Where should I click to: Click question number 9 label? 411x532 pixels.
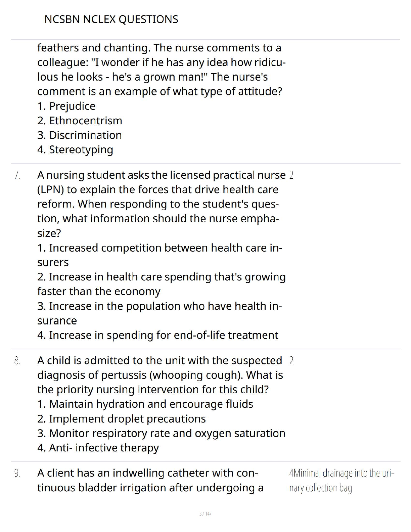[17, 473]
